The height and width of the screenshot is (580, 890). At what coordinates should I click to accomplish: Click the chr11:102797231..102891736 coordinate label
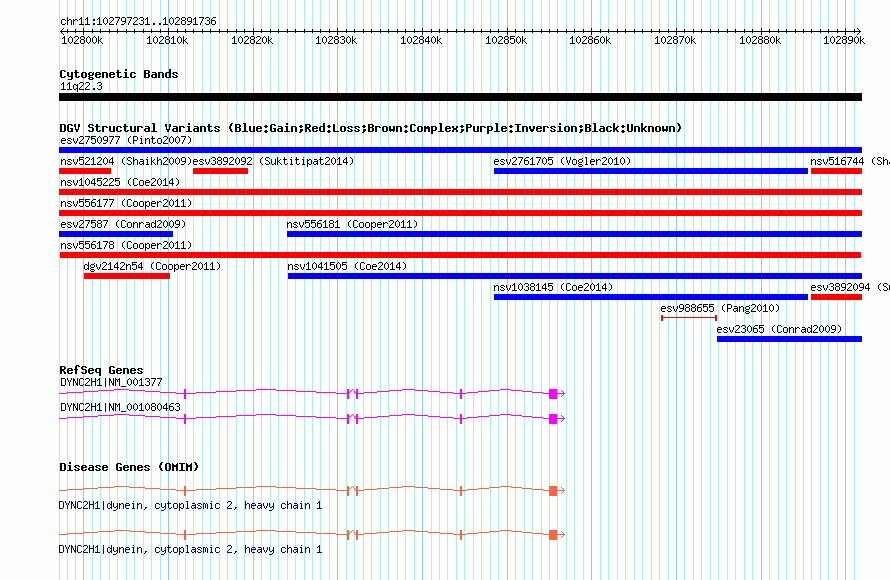tap(138, 21)
